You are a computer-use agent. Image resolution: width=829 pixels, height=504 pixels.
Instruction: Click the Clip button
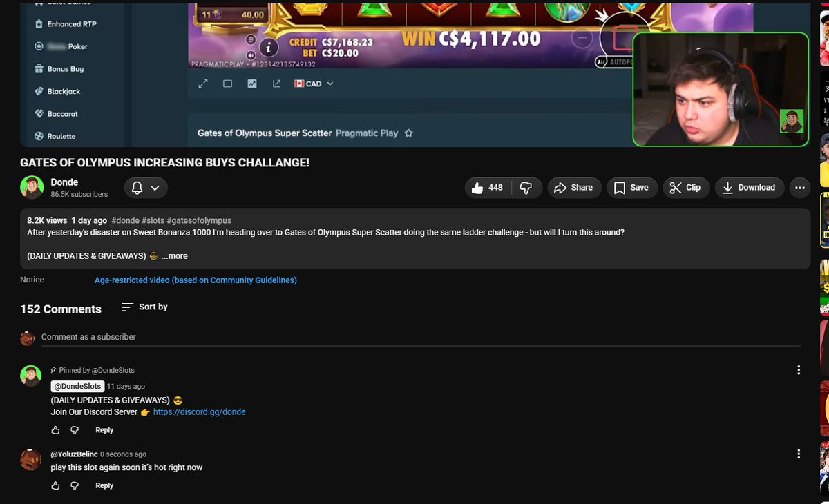pyautogui.click(x=686, y=188)
